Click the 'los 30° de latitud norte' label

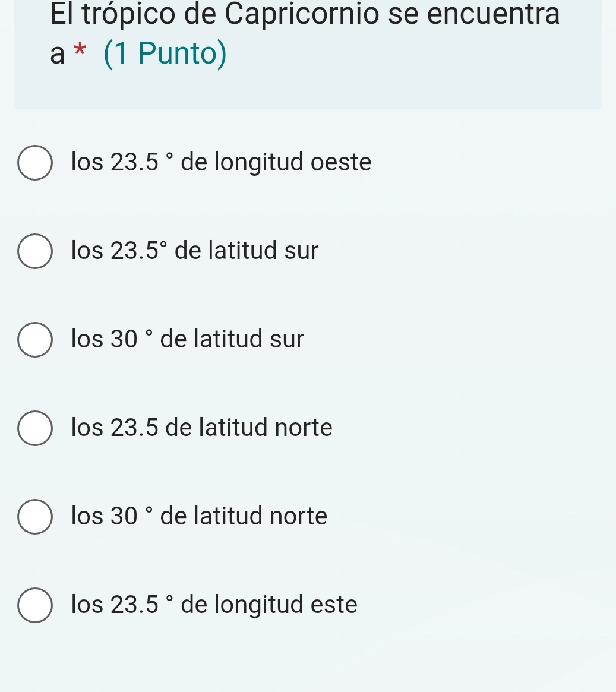[199, 516]
